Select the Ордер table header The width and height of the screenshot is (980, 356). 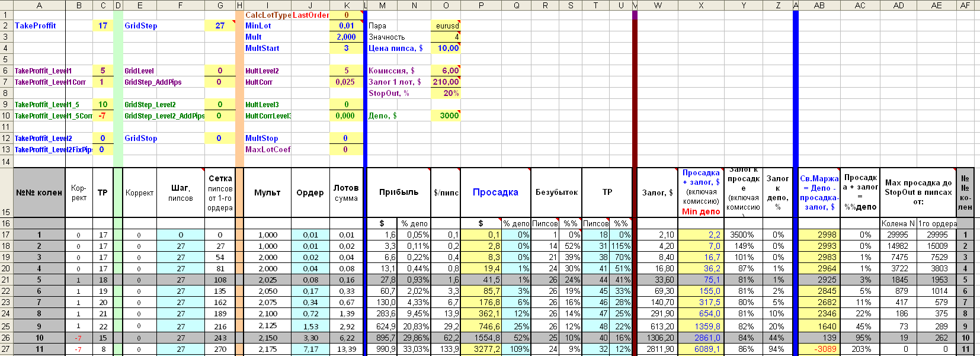[x=310, y=193]
